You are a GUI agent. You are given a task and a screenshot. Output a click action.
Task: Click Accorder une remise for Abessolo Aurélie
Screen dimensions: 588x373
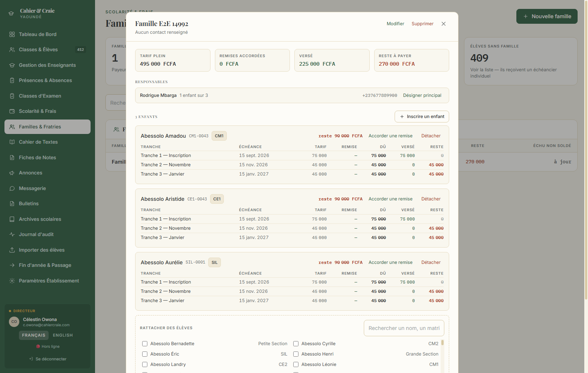coord(391,262)
